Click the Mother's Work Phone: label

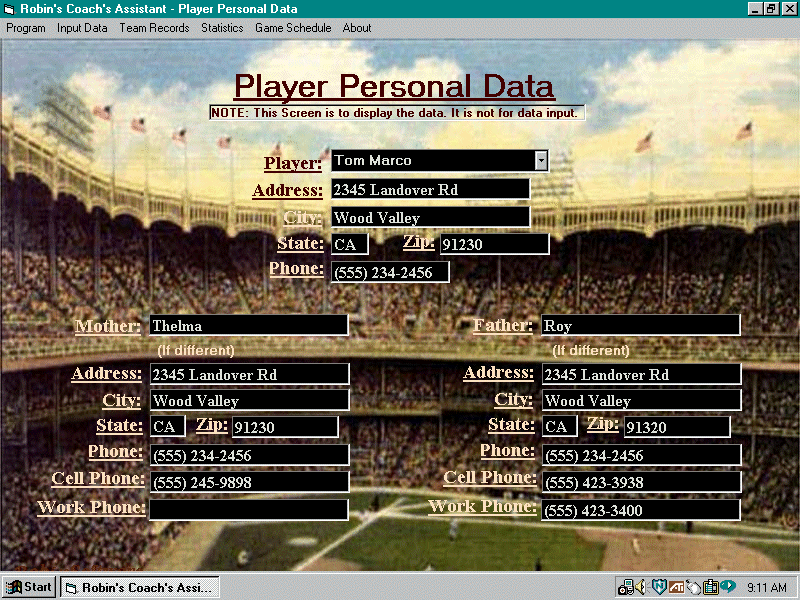pyautogui.click(x=91, y=507)
